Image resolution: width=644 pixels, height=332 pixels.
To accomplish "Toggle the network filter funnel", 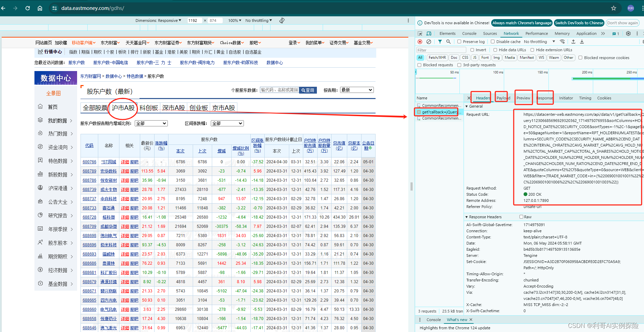I will click(x=440, y=42).
